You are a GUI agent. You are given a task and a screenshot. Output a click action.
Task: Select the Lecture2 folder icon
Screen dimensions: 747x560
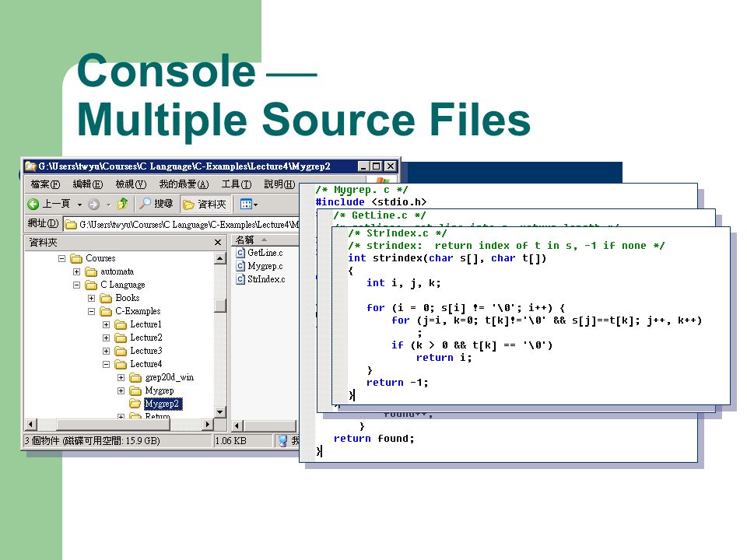click(x=121, y=338)
